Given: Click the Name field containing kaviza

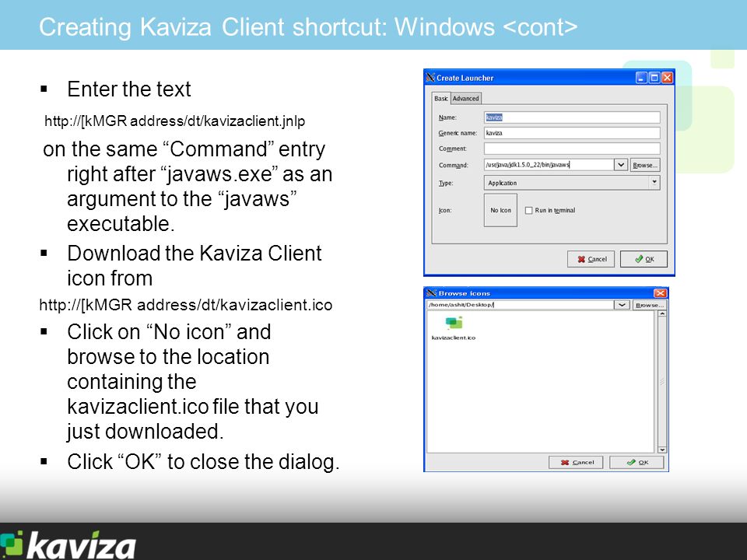Looking at the screenshot, I should [572, 117].
